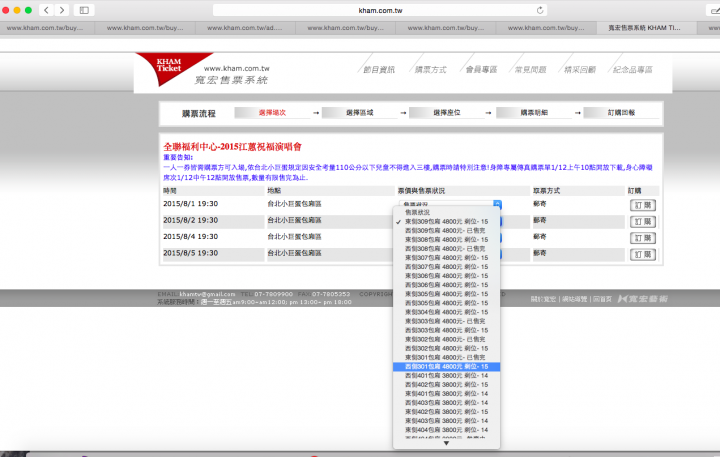The width and height of the screenshot is (720, 457).
Task: Click the 選擇場次 step in the purchase flow
Action: [x=272, y=113]
